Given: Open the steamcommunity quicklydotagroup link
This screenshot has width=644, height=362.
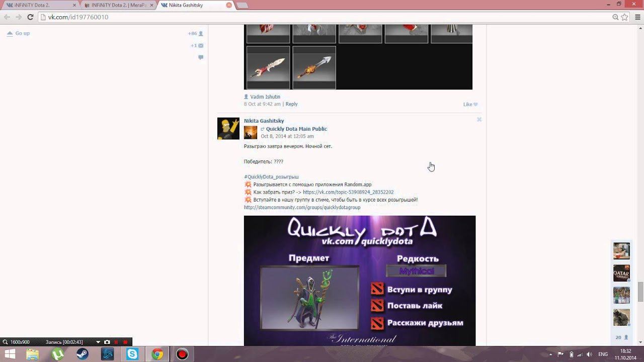Looking at the screenshot, I should point(302,208).
